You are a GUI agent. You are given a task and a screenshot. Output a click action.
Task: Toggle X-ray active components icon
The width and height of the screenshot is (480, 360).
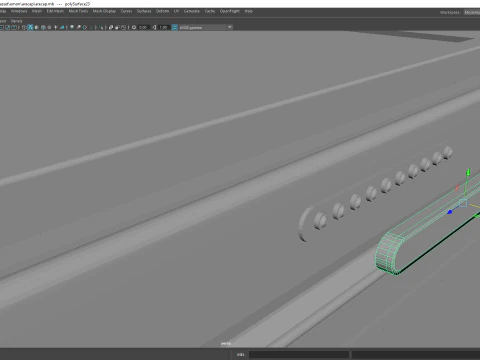117,27
